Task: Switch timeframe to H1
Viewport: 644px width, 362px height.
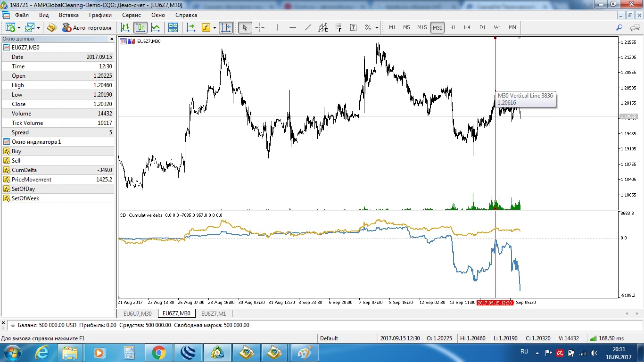Action: [453, 27]
